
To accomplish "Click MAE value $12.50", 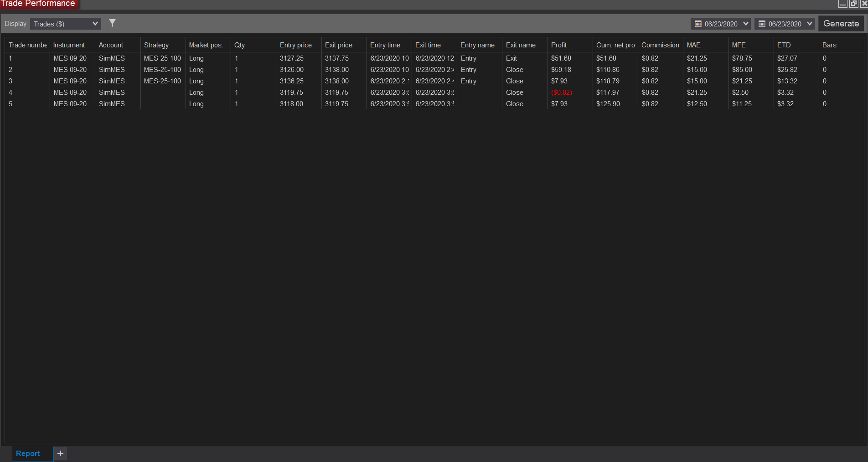I will [697, 104].
